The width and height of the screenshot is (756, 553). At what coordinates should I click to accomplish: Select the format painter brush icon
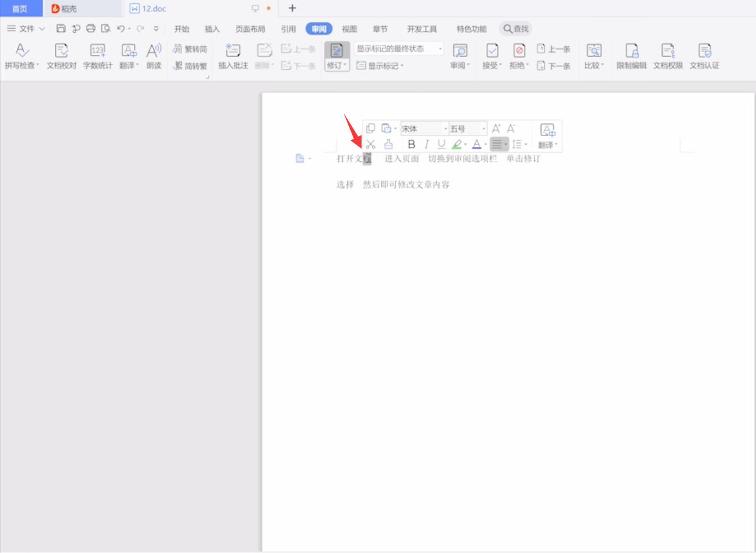(388, 144)
